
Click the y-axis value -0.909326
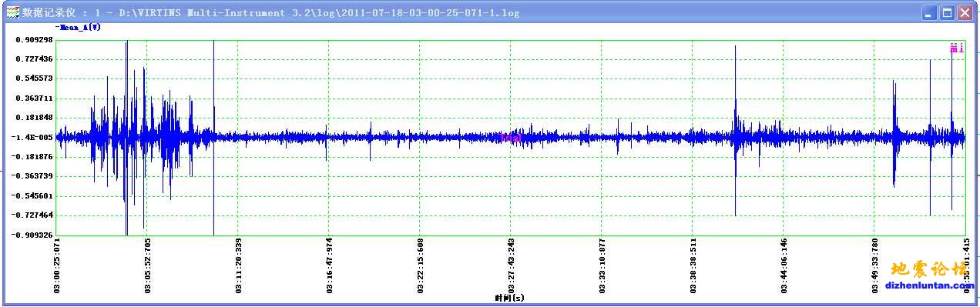tap(32, 235)
